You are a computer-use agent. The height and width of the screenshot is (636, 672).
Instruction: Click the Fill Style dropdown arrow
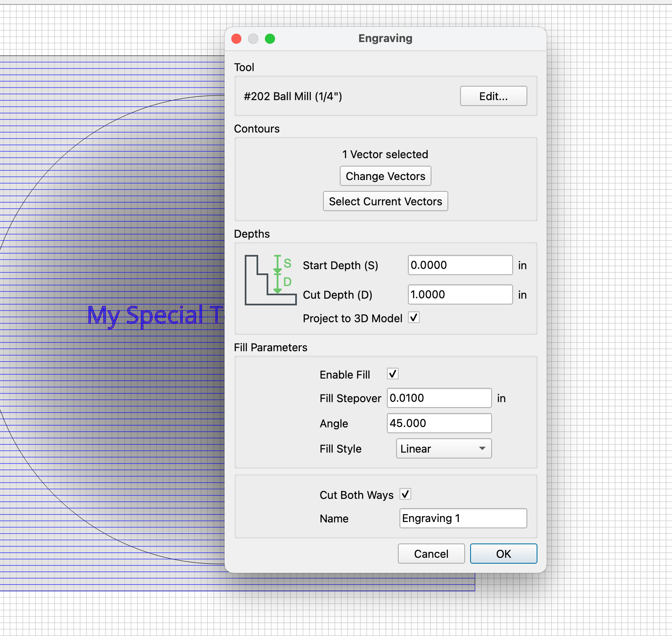coord(482,448)
